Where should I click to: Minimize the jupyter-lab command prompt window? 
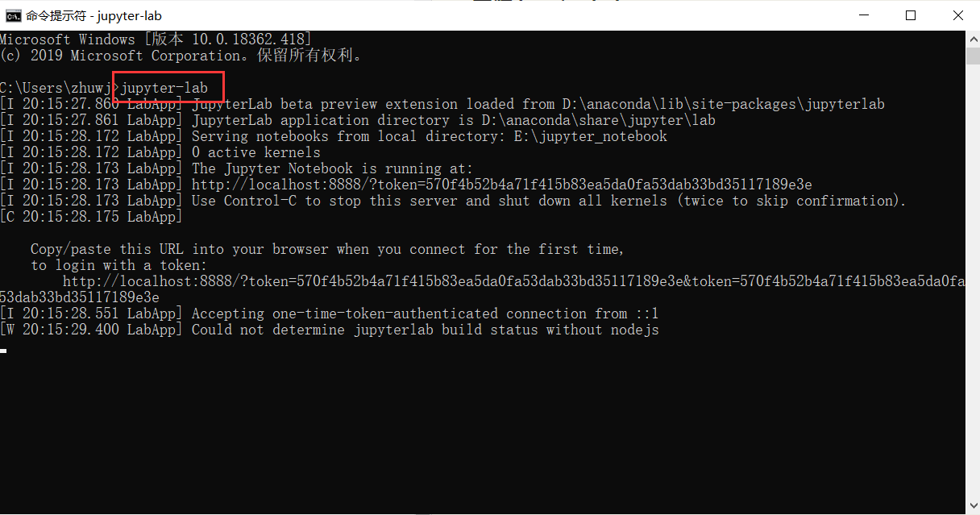click(x=864, y=15)
